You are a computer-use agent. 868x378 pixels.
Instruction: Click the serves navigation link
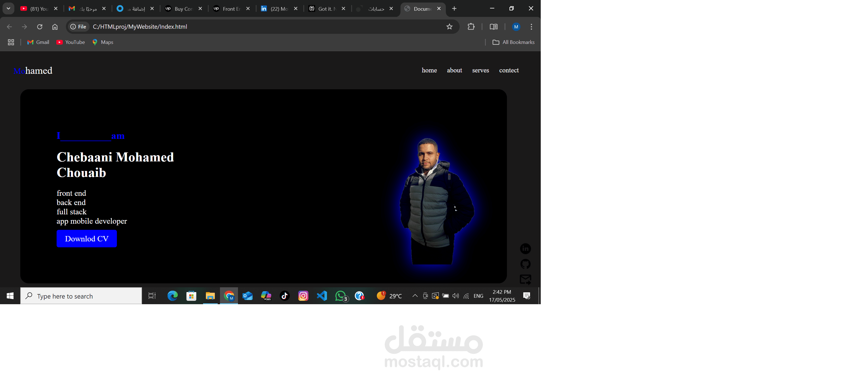480,70
